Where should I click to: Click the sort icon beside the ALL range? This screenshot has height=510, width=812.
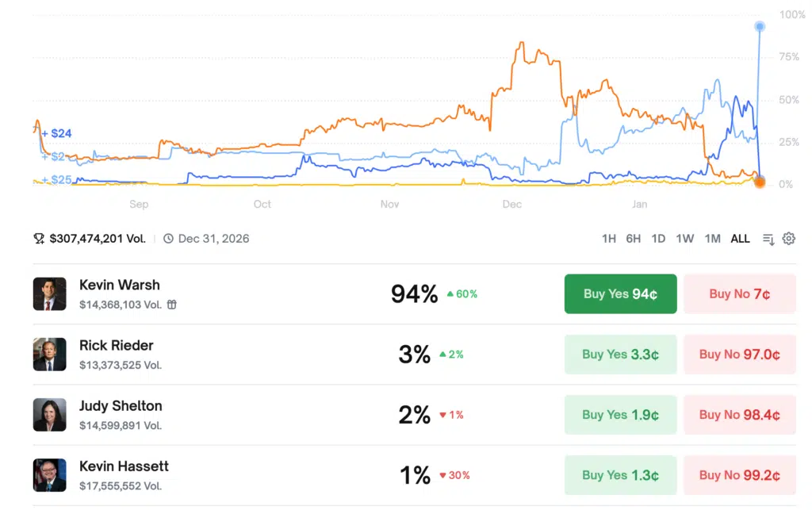pyautogui.click(x=768, y=239)
